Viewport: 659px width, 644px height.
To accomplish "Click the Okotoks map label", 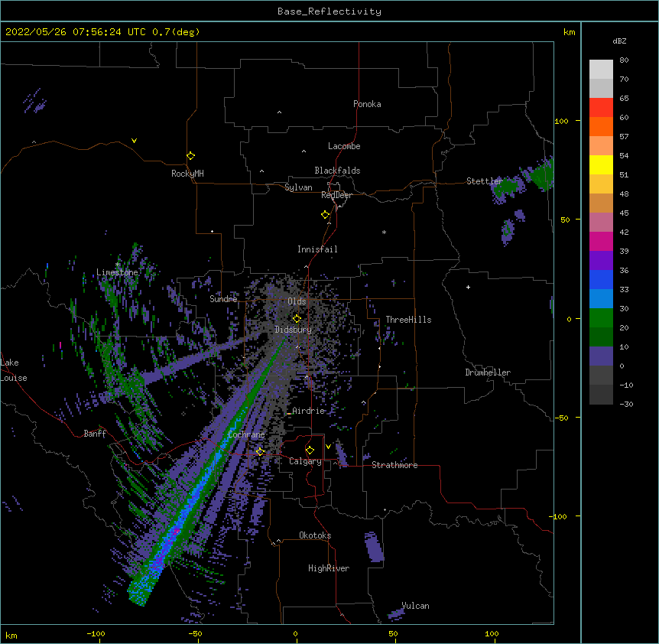I will 315,535.
